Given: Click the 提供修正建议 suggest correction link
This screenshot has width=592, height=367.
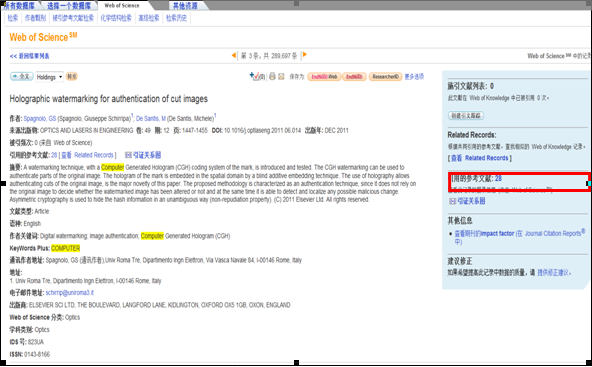Looking at the screenshot, I should tap(554, 273).
